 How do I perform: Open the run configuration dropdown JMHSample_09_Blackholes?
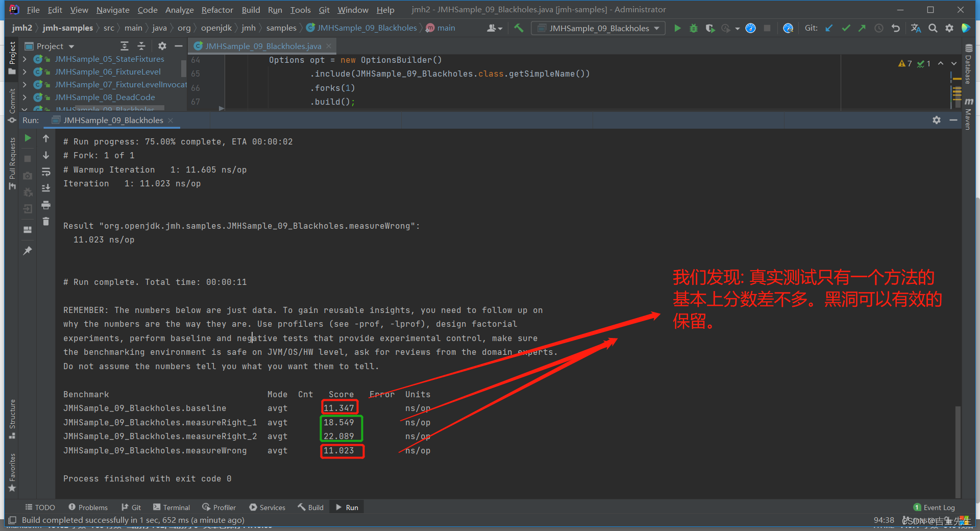click(x=598, y=28)
